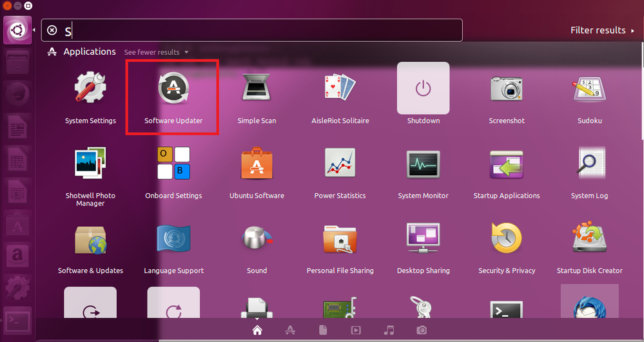Switch to the Music lens

[389, 330]
